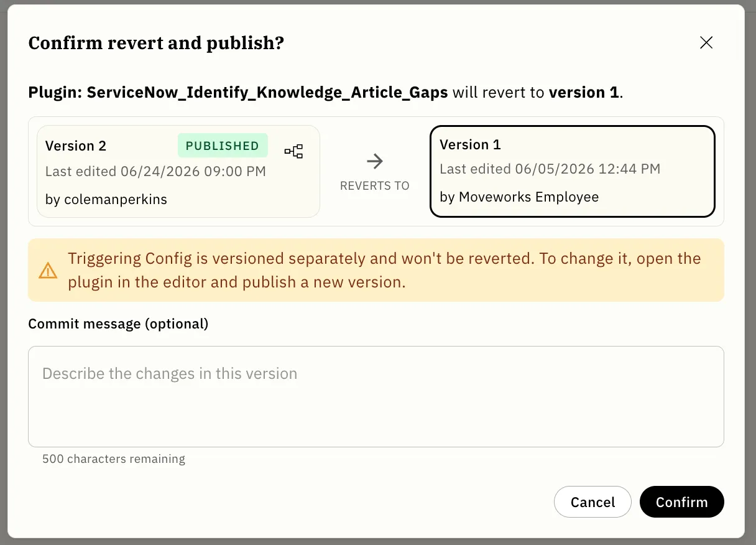
Task: Click 'Last edited 06/05/2026 12:44 PM' text
Action: pos(550,169)
